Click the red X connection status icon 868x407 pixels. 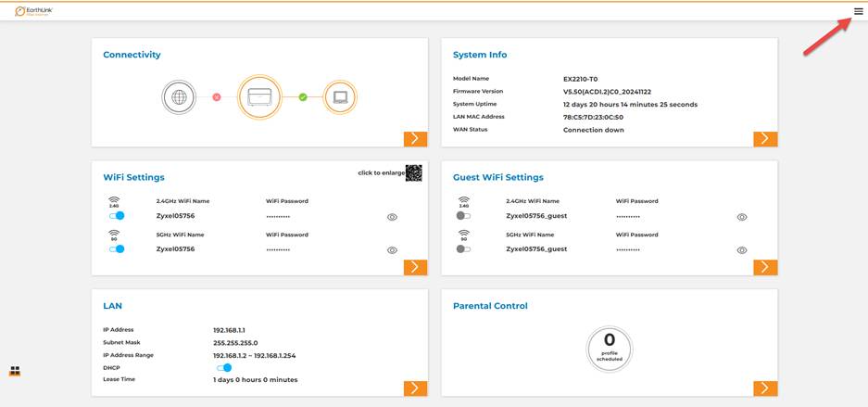(x=217, y=97)
